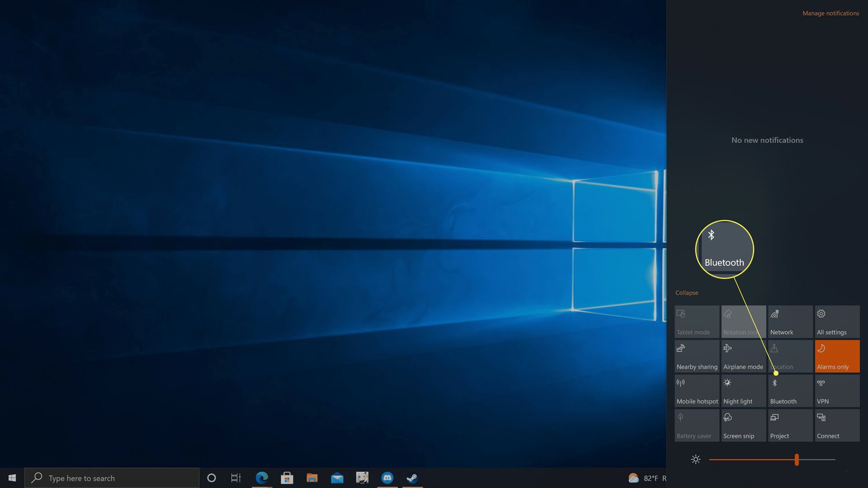Turn on Mobile hotspot
The width and height of the screenshot is (868, 488).
tap(697, 391)
